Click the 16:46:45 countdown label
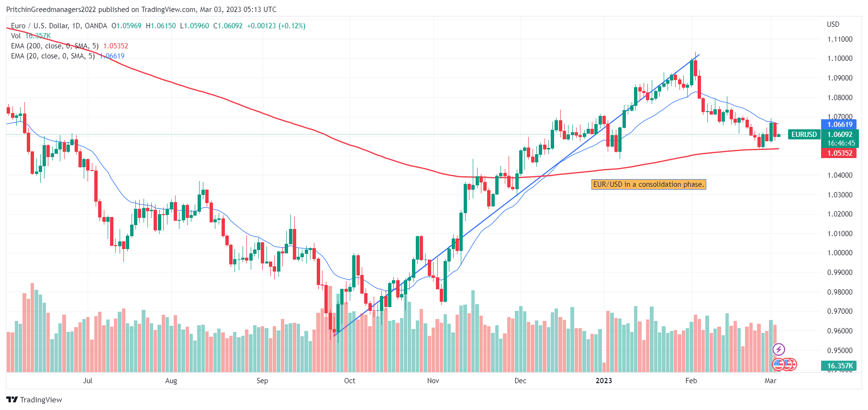This screenshot has width=868, height=410. tap(841, 143)
